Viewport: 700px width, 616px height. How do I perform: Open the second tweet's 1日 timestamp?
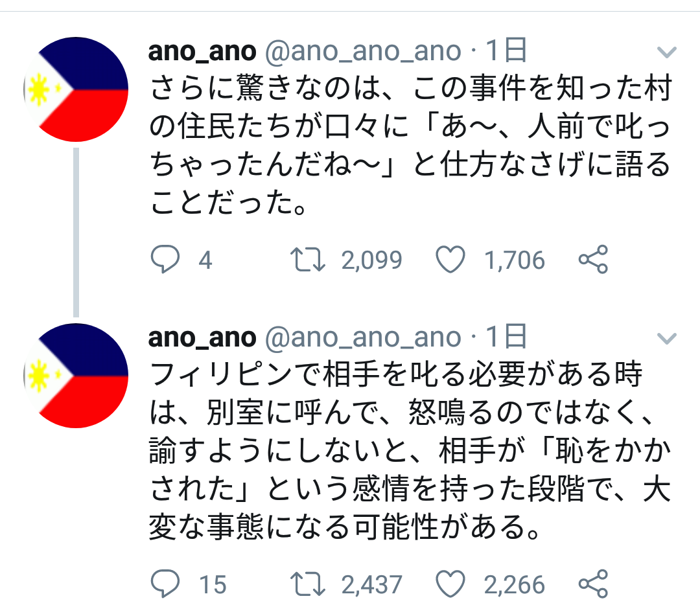click(x=506, y=336)
